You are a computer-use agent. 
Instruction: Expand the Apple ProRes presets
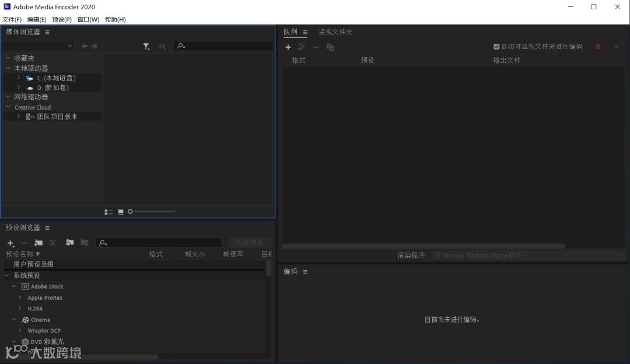point(20,297)
